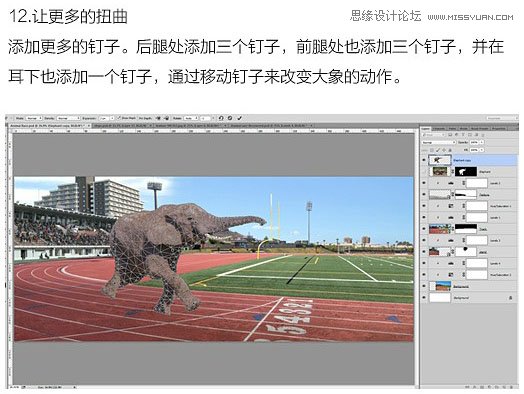Click the lock image pixels brush icon
The image size is (524, 394).
point(438,150)
